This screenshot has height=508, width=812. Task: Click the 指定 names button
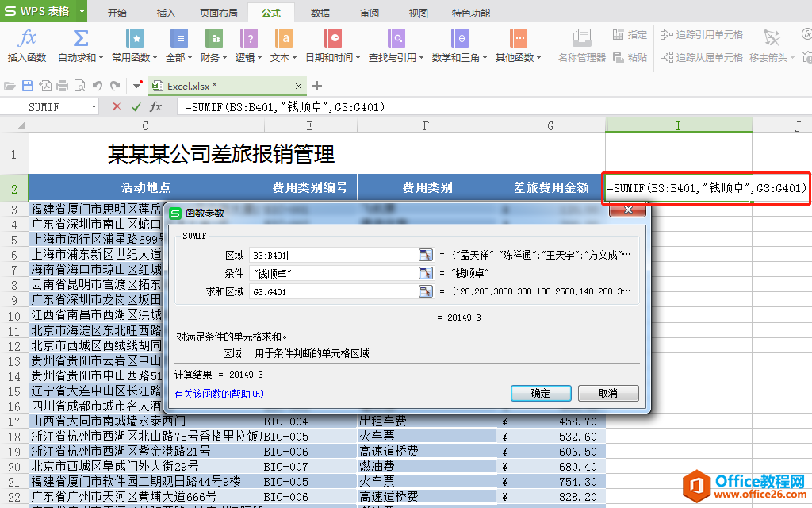click(630, 35)
